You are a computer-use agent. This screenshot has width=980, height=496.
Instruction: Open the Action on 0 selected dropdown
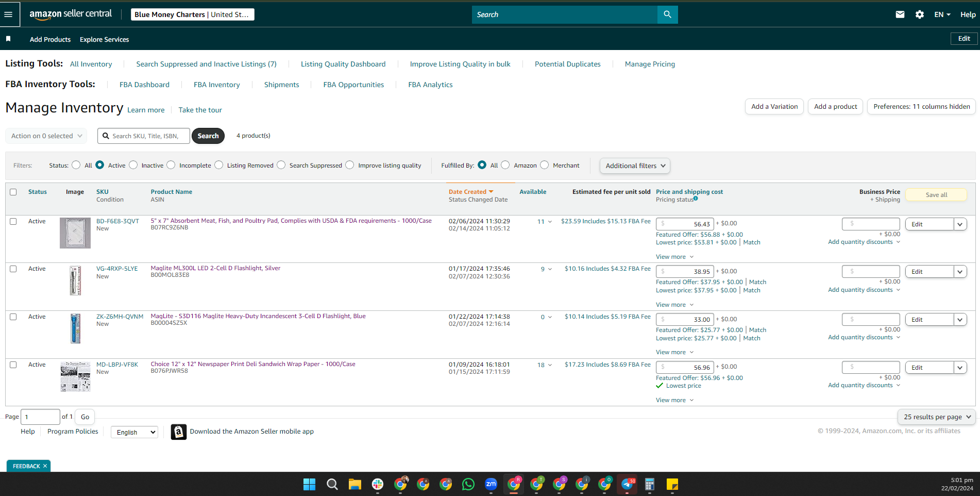pos(46,136)
